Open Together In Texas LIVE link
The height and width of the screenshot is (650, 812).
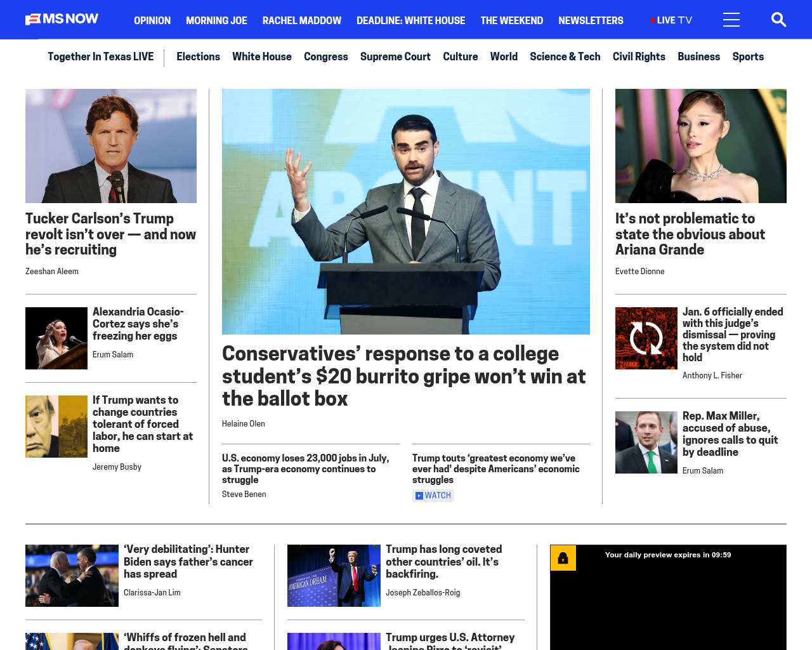tap(101, 56)
